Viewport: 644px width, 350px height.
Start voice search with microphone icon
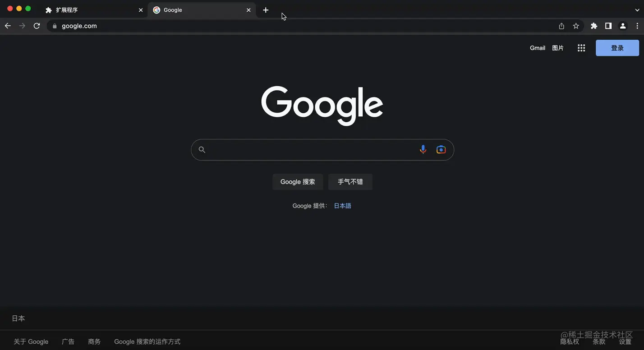423,150
